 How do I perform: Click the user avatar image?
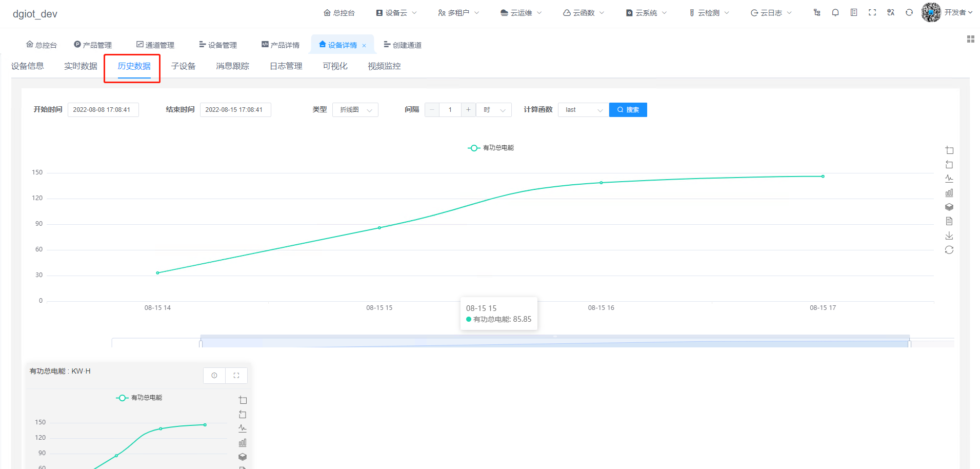(x=931, y=12)
